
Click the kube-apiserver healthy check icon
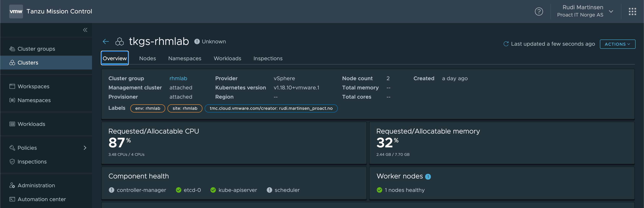pos(213,190)
